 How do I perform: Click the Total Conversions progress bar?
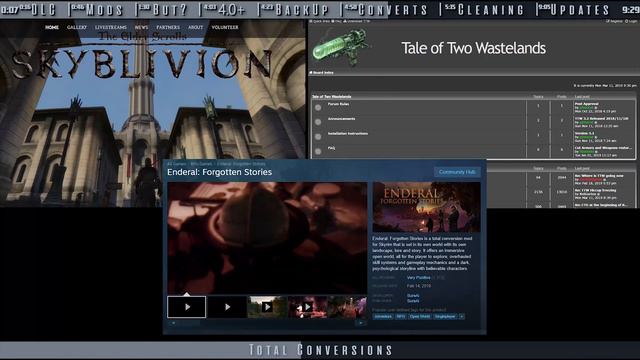[x=320, y=350]
